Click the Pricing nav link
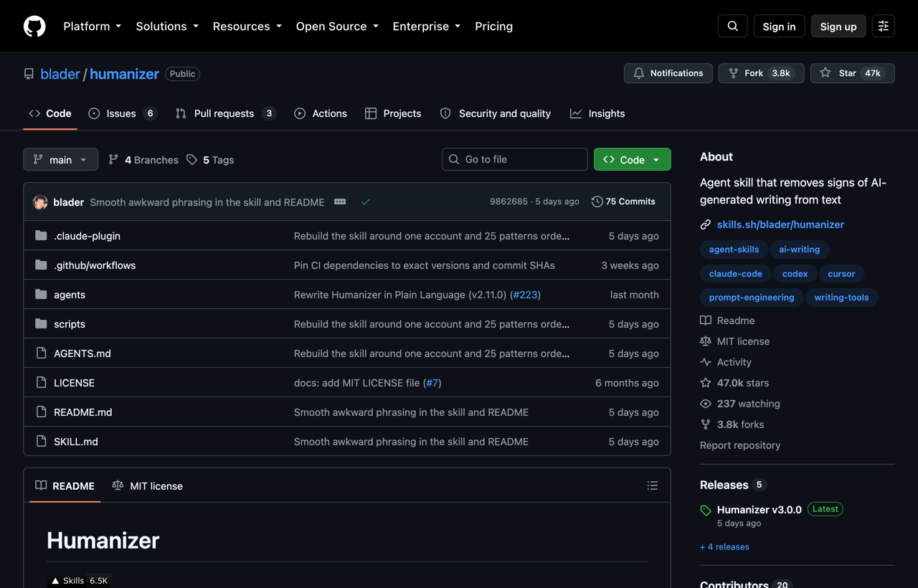The height and width of the screenshot is (588, 918). point(493,27)
